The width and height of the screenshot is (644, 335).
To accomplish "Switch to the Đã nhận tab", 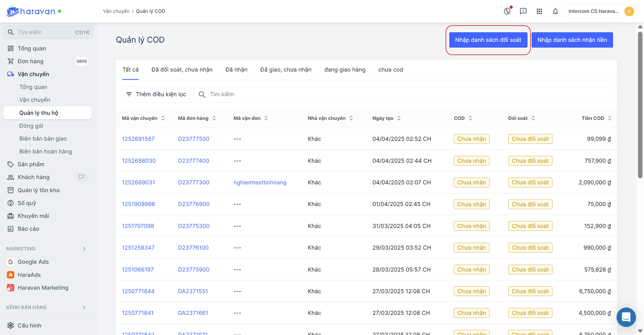I will pyautogui.click(x=236, y=70).
